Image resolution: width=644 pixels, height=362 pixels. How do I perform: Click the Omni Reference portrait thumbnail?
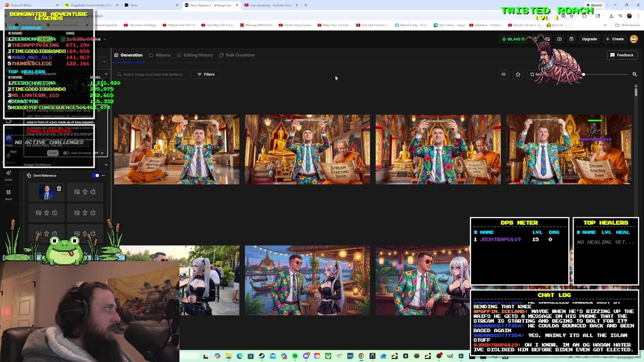tap(47, 192)
